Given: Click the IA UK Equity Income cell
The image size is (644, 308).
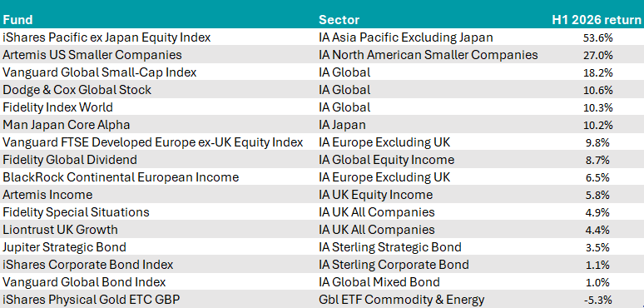Looking at the screenshot, I should coord(376,194).
